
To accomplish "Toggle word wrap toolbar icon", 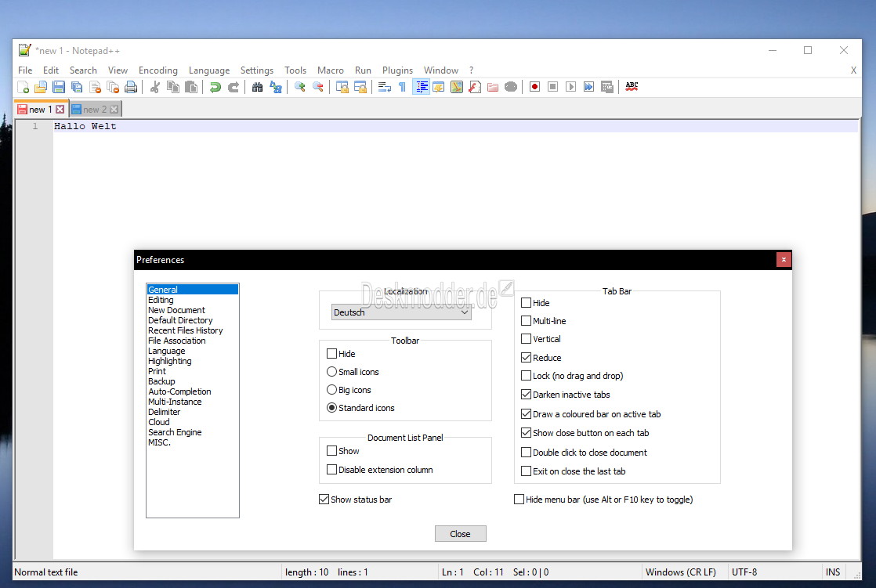I will [385, 87].
